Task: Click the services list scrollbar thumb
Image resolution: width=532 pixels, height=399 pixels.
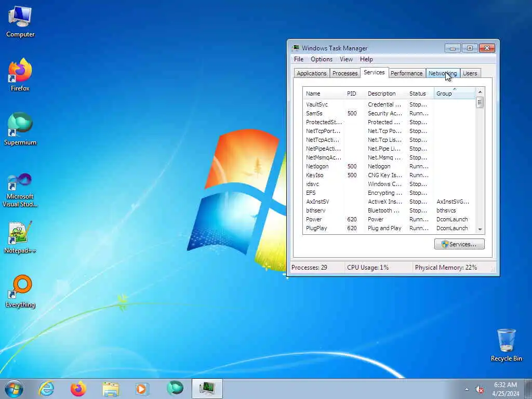Action: pos(480,102)
